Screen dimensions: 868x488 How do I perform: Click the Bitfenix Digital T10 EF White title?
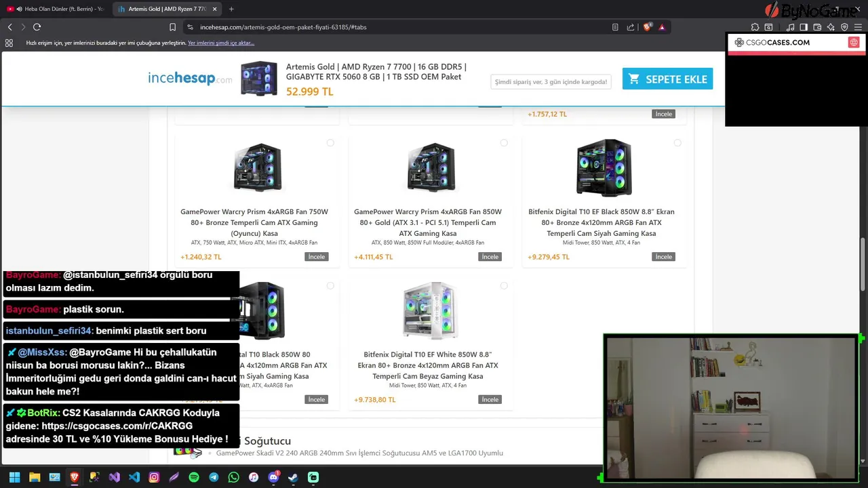(x=428, y=365)
